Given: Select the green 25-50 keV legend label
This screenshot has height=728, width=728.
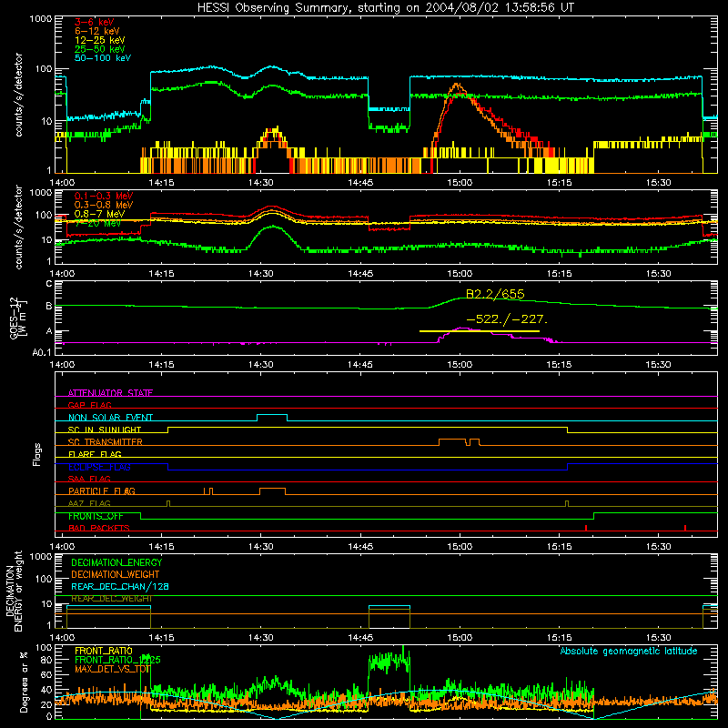Looking at the screenshot, I should coord(99,49).
